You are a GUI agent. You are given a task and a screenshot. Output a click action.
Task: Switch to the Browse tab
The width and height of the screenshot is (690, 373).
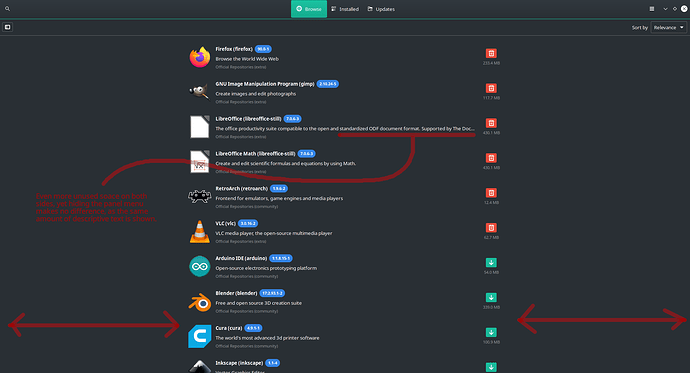[x=309, y=9]
